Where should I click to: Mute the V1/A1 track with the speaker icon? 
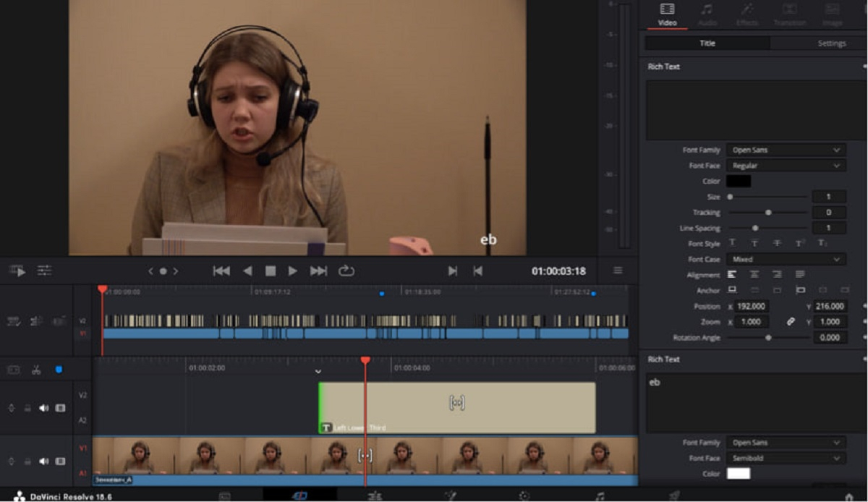[x=43, y=461]
